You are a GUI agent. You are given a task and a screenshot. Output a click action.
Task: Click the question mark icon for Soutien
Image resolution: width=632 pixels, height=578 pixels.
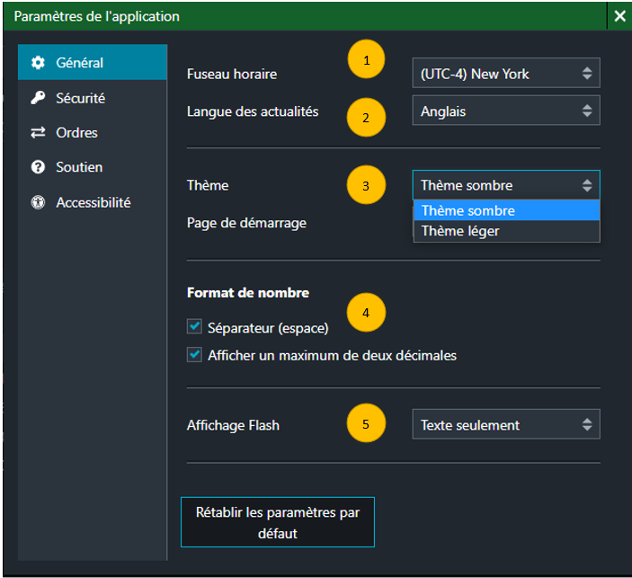38,168
